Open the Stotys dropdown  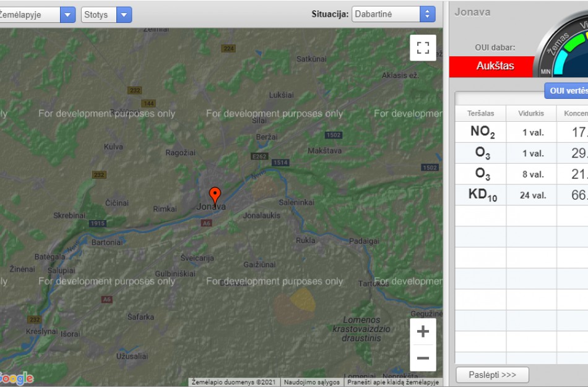tap(106, 15)
